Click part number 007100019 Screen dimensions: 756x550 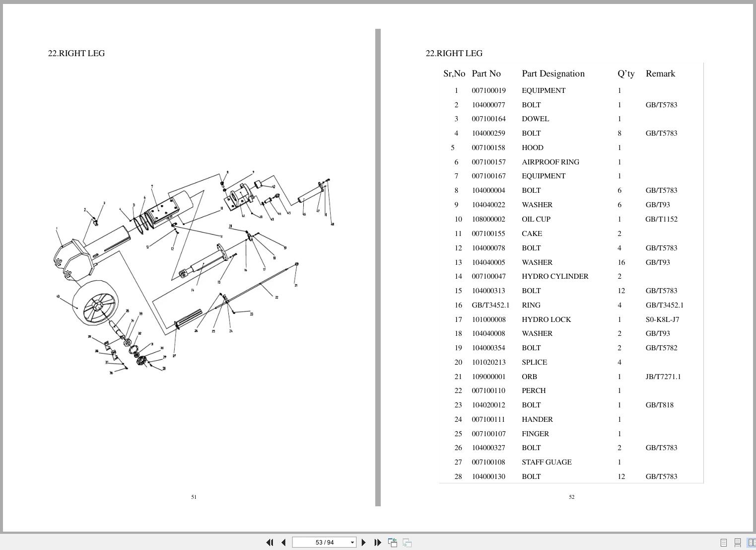[x=488, y=90]
